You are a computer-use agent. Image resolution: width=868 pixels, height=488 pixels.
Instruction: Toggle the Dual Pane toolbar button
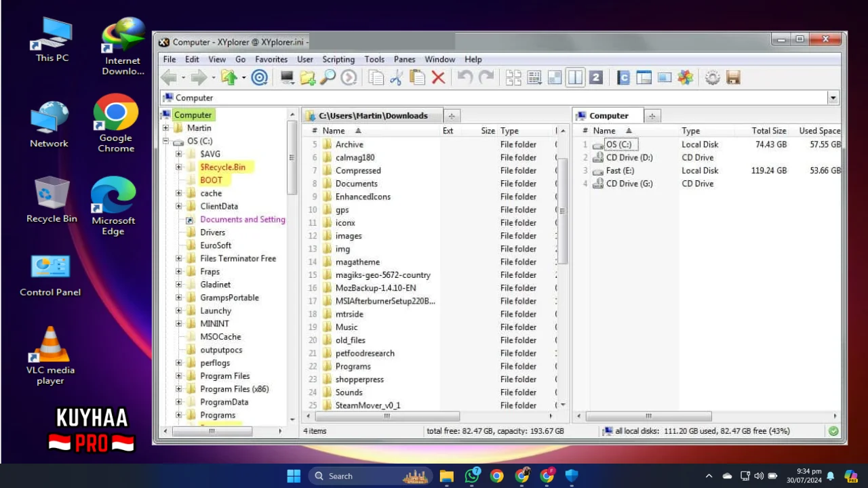coord(575,78)
